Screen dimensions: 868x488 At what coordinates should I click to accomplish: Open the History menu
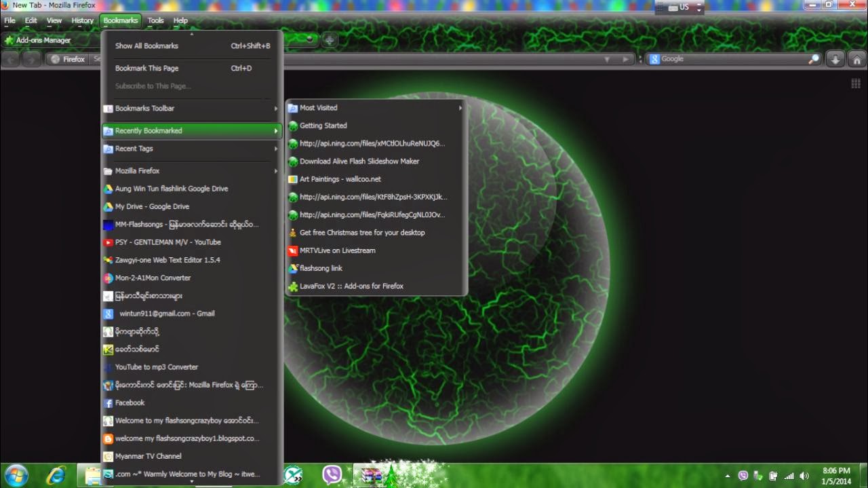pos(83,20)
